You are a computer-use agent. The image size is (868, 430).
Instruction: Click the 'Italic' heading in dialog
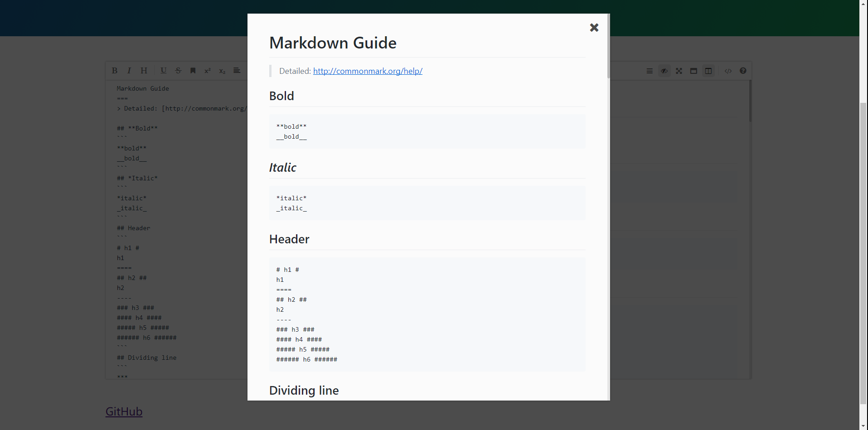(283, 168)
